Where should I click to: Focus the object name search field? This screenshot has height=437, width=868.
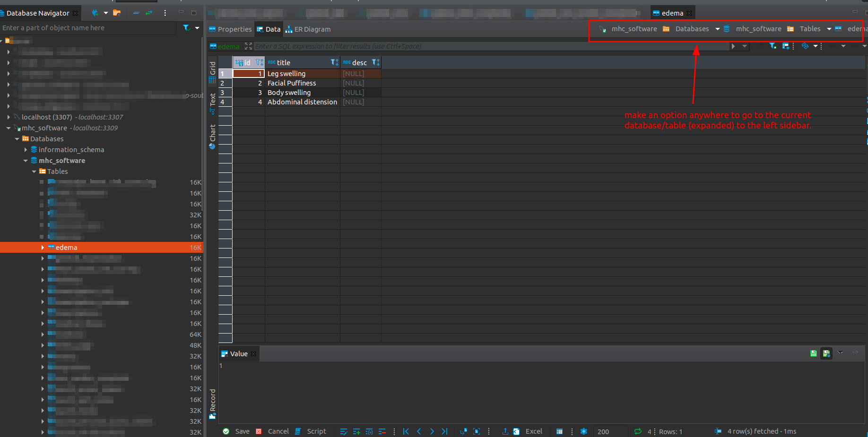tap(88, 28)
